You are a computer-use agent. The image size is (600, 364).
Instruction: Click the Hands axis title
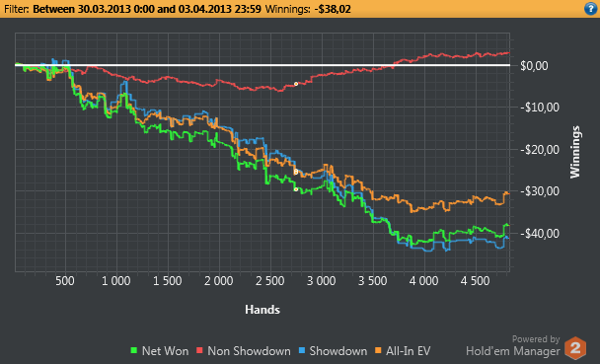tap(262, 310)
